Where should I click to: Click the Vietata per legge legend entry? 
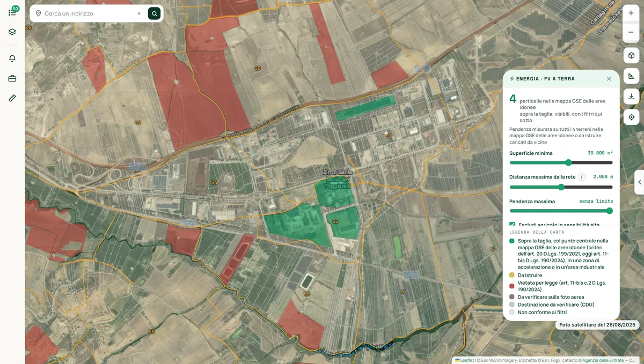pyautogui.click(x=558, y=286)
